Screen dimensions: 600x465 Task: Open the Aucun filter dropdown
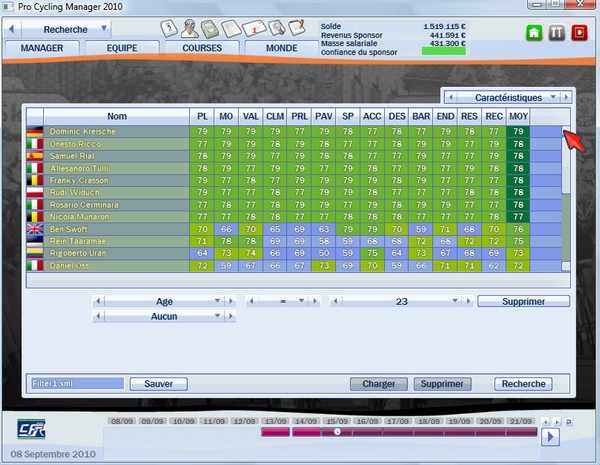point(164,316)
